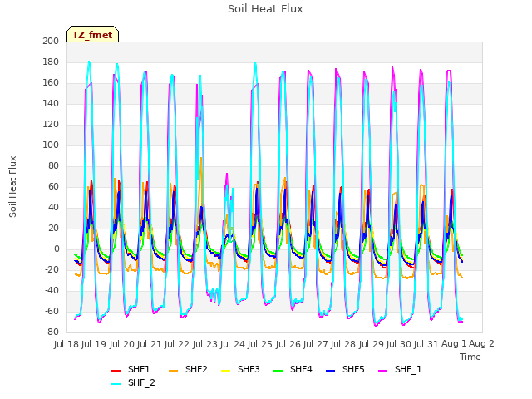Click the 120 y-axis tick label
Viewport: 532px width, 399px height.
pos(51,125)
